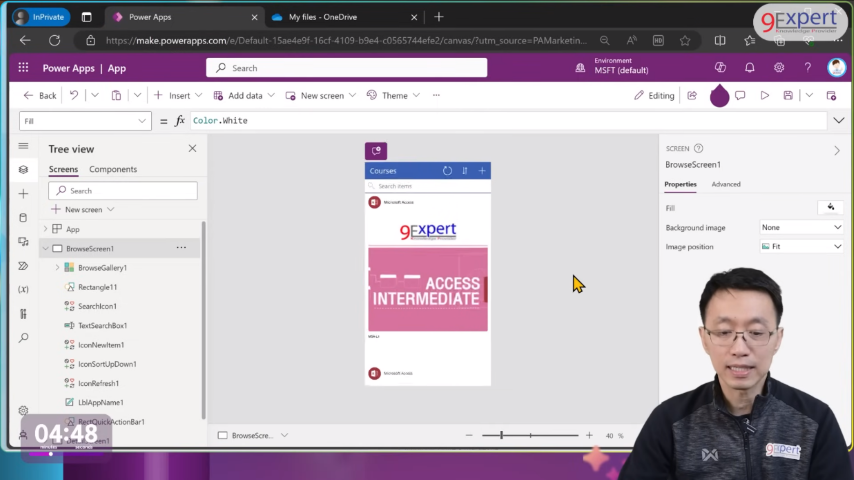Click the Add data button
This screenshot has height=480, width=854.
[x=239, y=96]
